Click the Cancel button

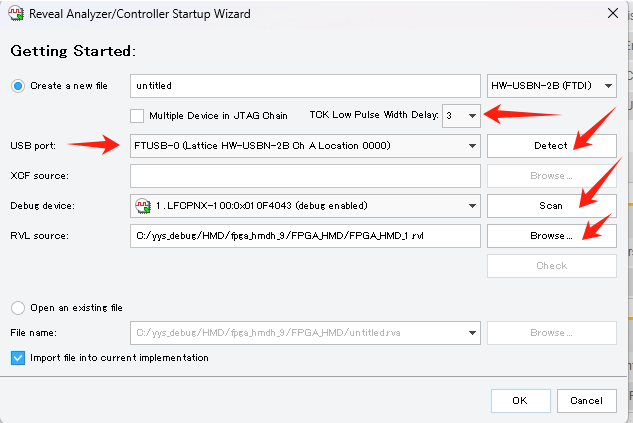[587, 401]
